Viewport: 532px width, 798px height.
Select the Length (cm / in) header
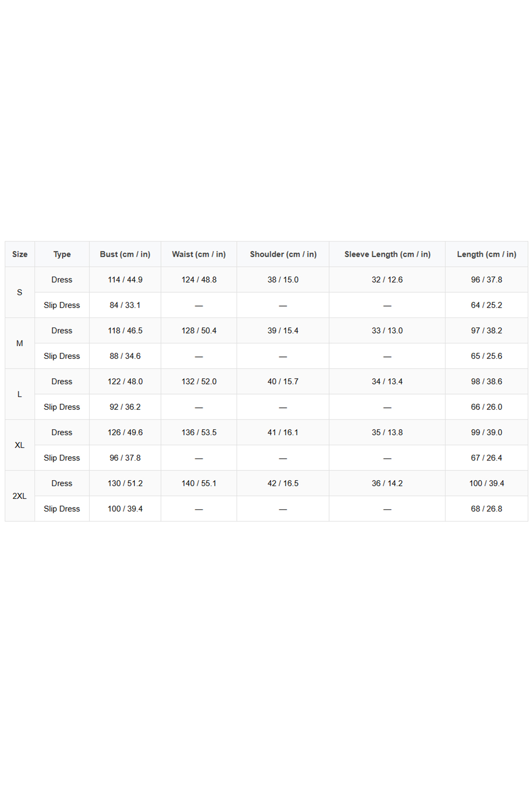pyautogui.click(x=487, y=254)
